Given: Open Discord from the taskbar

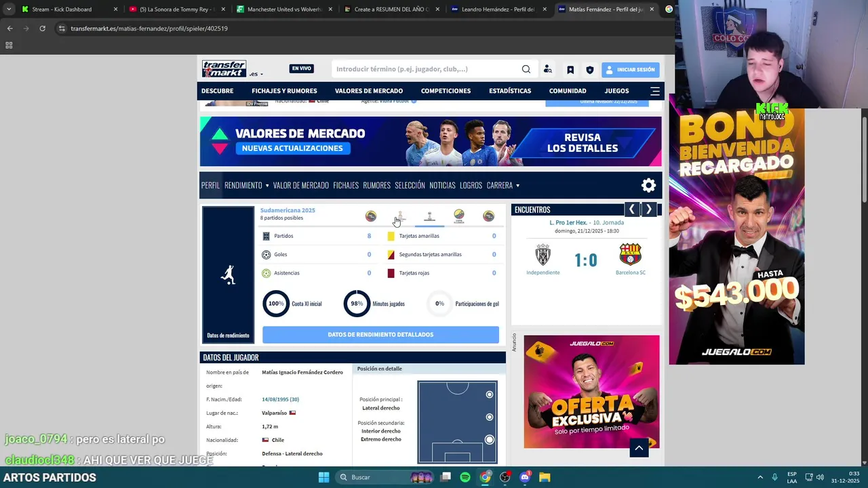Looking at the screenshot, I should (525, 477).
